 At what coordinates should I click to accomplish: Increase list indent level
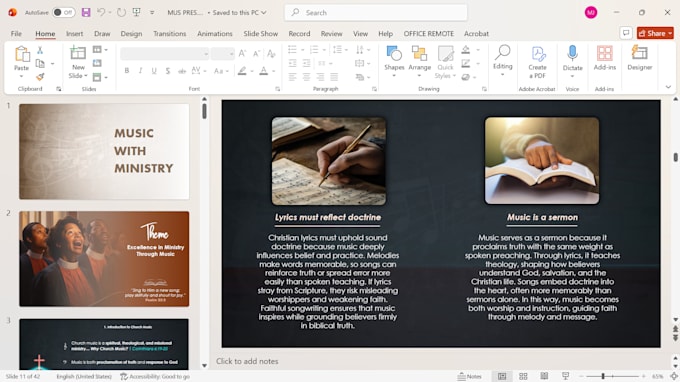306,63
